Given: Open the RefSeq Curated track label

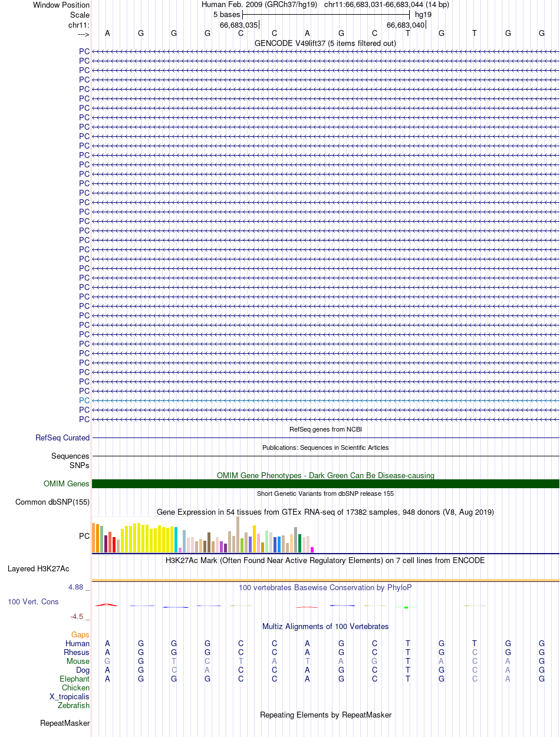Looking at the screenshot, I should (x=62, y=438).
